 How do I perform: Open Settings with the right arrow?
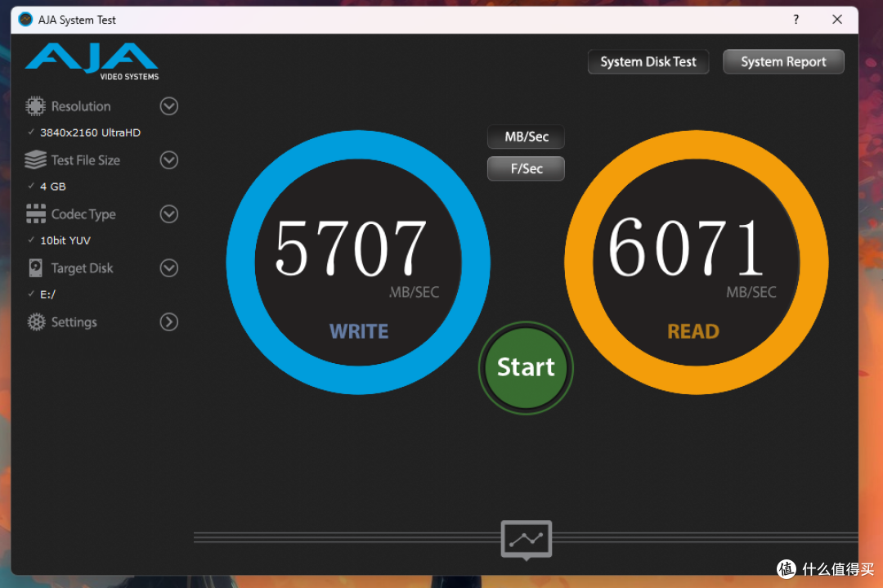pos(168,322)
